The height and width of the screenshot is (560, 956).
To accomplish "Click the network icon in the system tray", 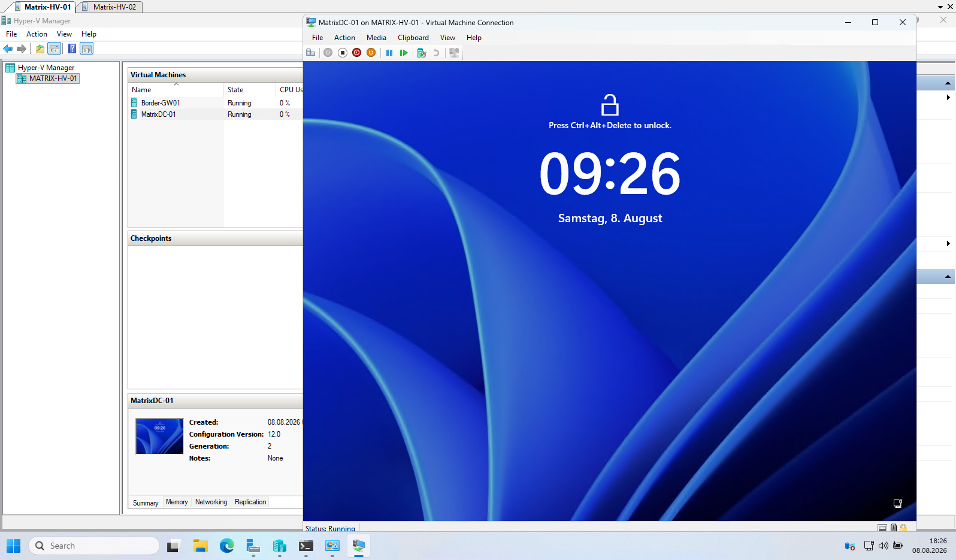I will pyautogui.click(x=869, y=546).
